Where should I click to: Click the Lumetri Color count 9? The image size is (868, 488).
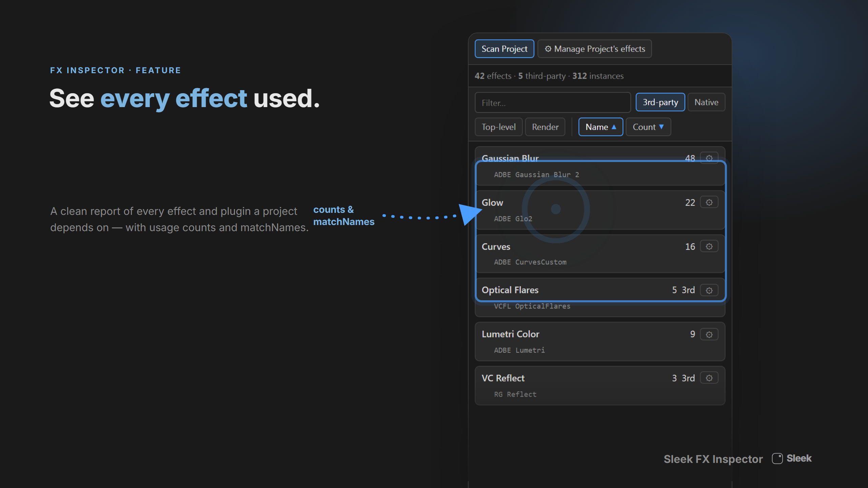692,334
